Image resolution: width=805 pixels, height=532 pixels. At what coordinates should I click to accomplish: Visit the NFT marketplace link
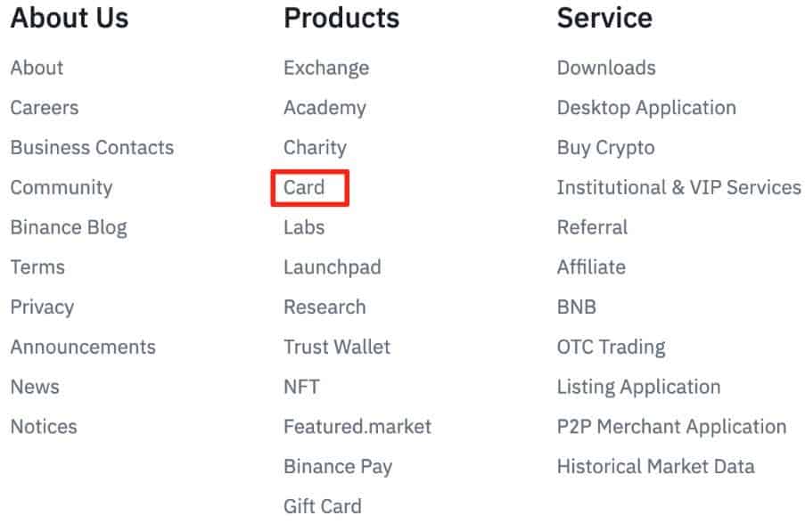point(302,387)
